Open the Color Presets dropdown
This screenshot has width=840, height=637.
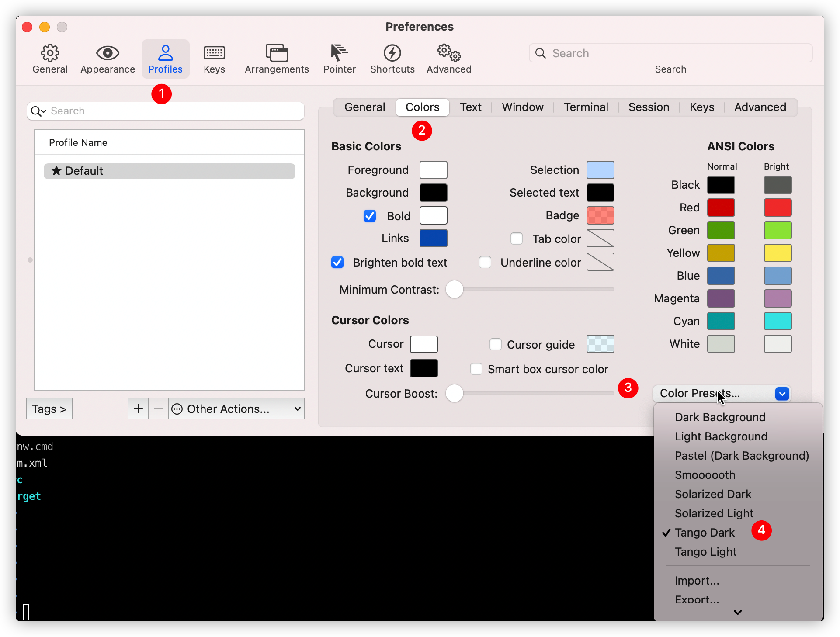722,393
